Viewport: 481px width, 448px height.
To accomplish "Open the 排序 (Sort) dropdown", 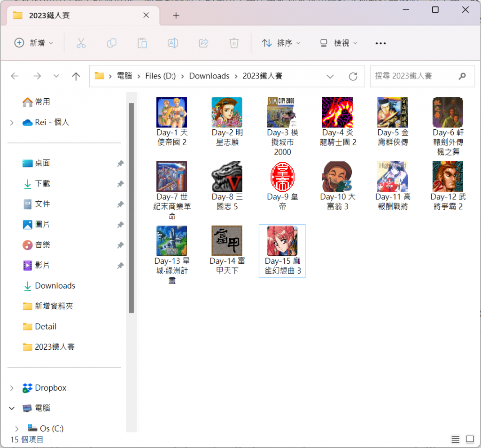I will [281, 43].
